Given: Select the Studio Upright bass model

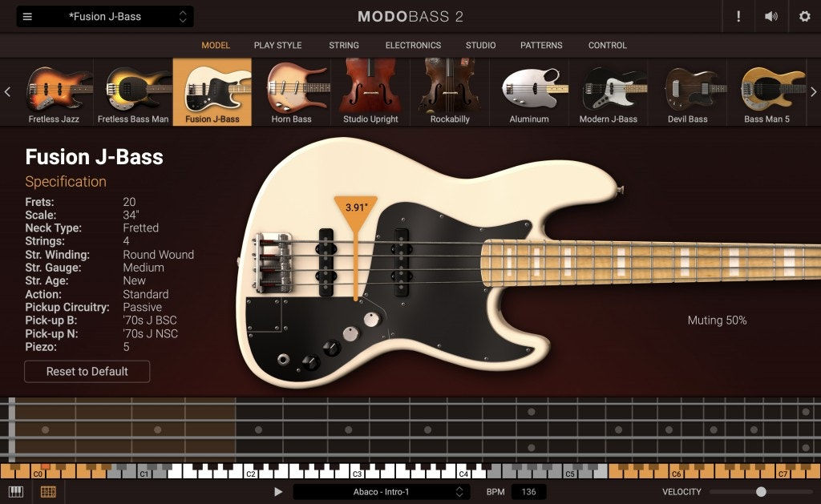Looking at the screenshot, I should [370, 92].
